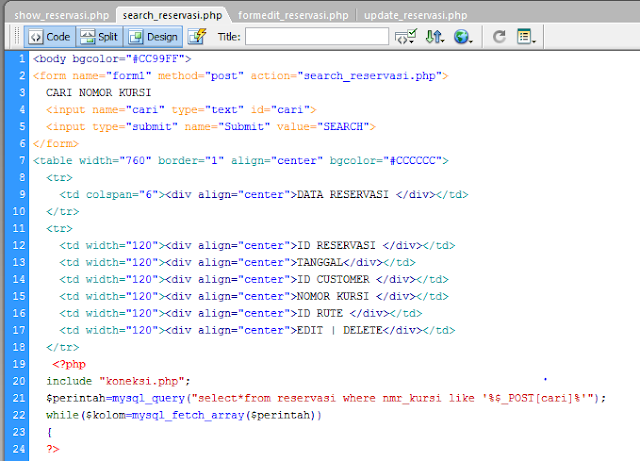640x461 pixels.
Task: Click the include "koneksi.php" line
Action: coord(118,381)
